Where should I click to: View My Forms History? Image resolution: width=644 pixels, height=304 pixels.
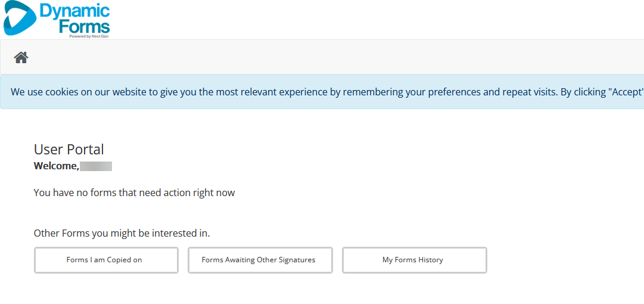[414, 260]
